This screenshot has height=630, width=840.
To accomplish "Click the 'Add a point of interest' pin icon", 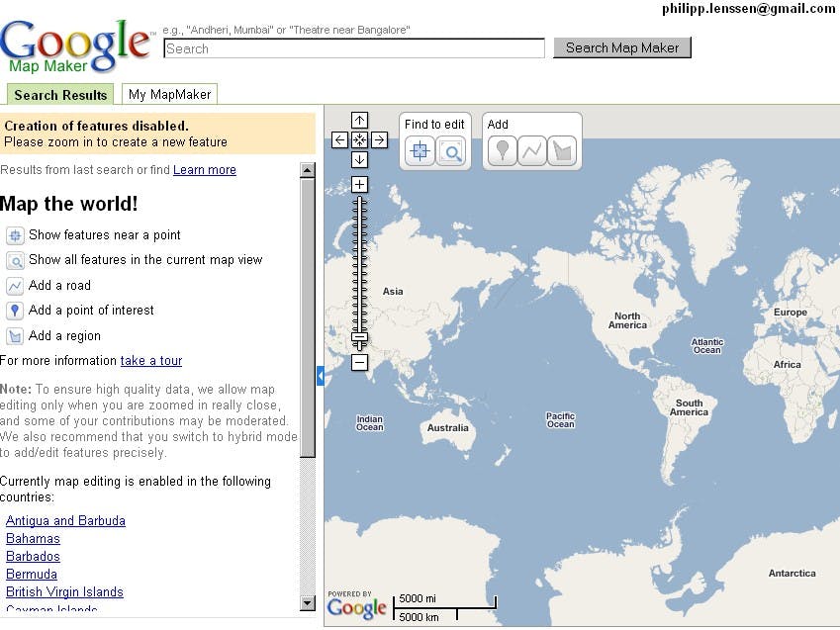I will (15, 311).
